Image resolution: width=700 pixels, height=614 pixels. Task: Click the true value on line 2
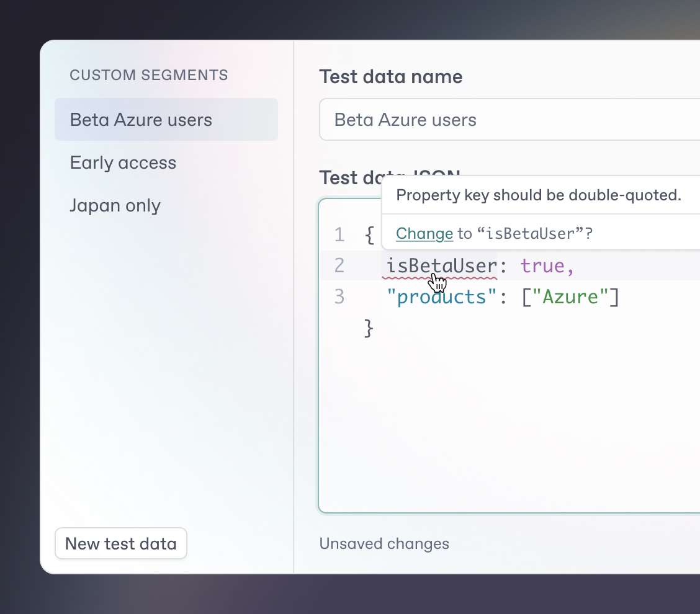[x=542, y=266]
